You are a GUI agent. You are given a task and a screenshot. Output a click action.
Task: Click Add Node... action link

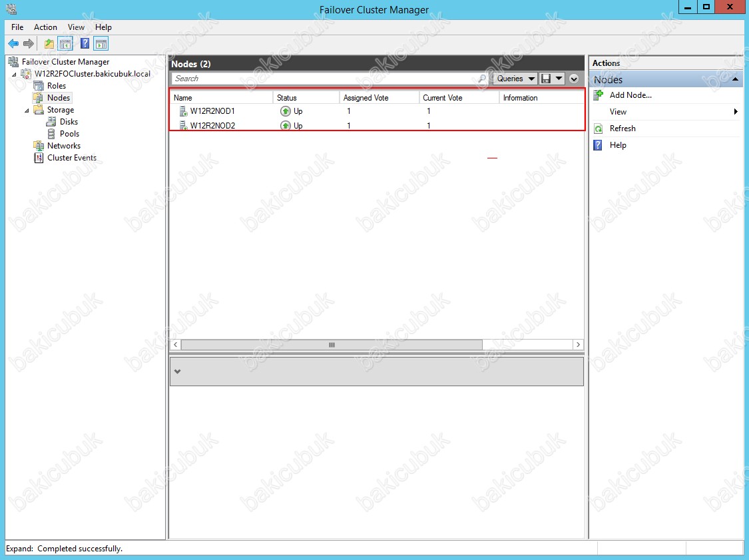[630, 95]
